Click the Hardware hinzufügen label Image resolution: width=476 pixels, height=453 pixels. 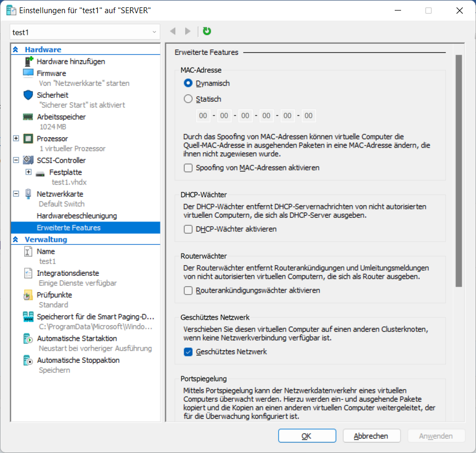coord(71,61)
